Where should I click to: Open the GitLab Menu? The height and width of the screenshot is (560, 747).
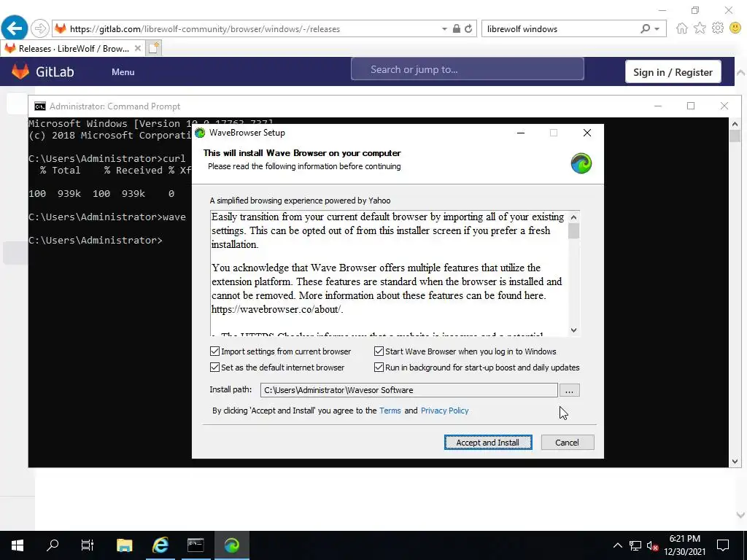click(123, 72)
